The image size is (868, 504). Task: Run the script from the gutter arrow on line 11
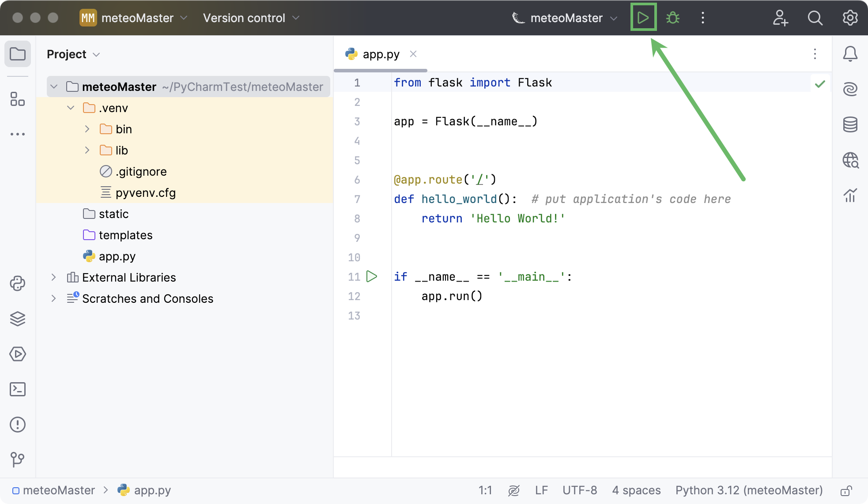372,276
